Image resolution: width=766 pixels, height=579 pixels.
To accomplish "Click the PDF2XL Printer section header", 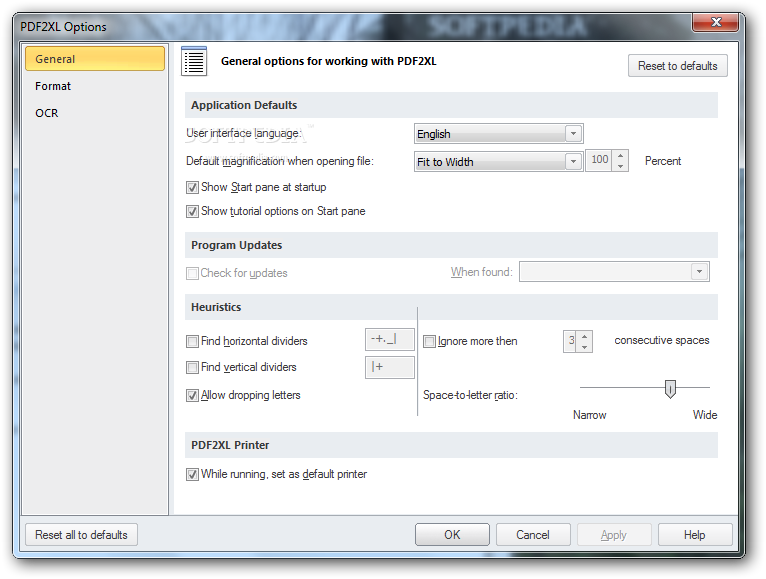I will (x=451, y=445).
